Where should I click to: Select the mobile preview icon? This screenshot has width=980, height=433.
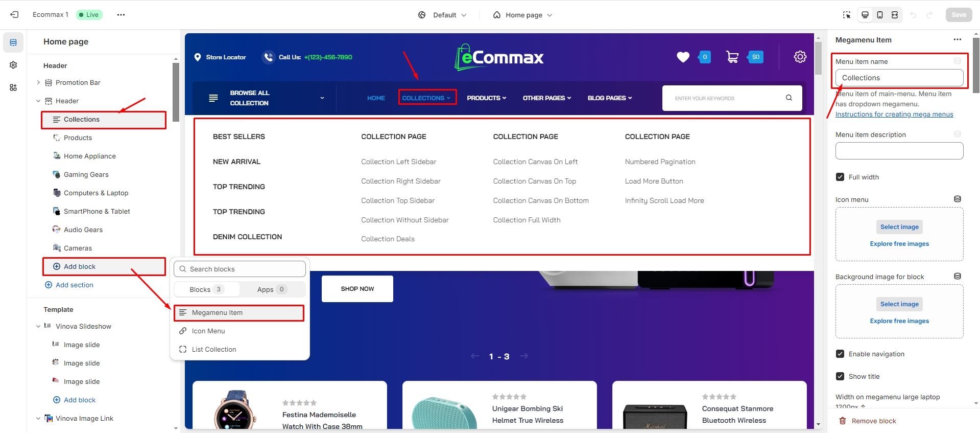tap(879, 15)
